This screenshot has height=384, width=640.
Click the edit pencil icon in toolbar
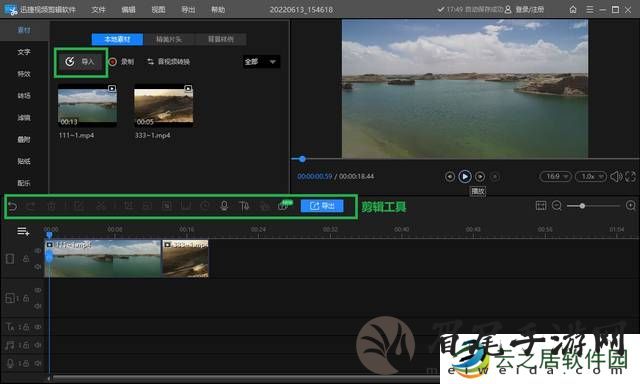pyautogui.click(x=79, y=206)
